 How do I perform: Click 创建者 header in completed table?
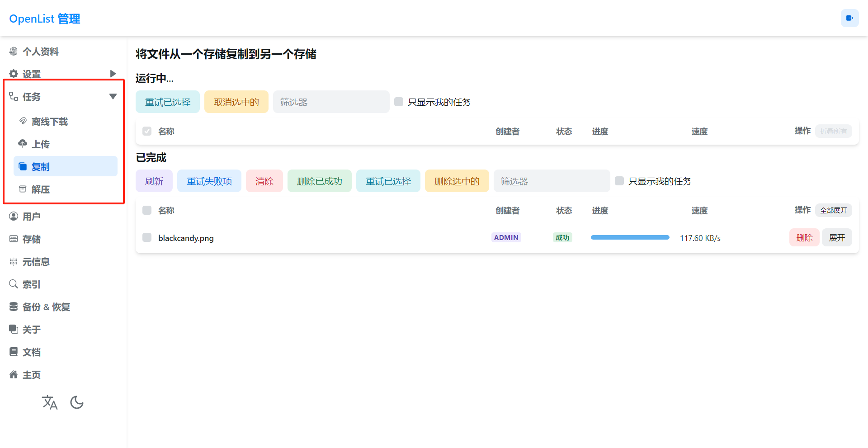pyautogui.click(x=507, y=210)
